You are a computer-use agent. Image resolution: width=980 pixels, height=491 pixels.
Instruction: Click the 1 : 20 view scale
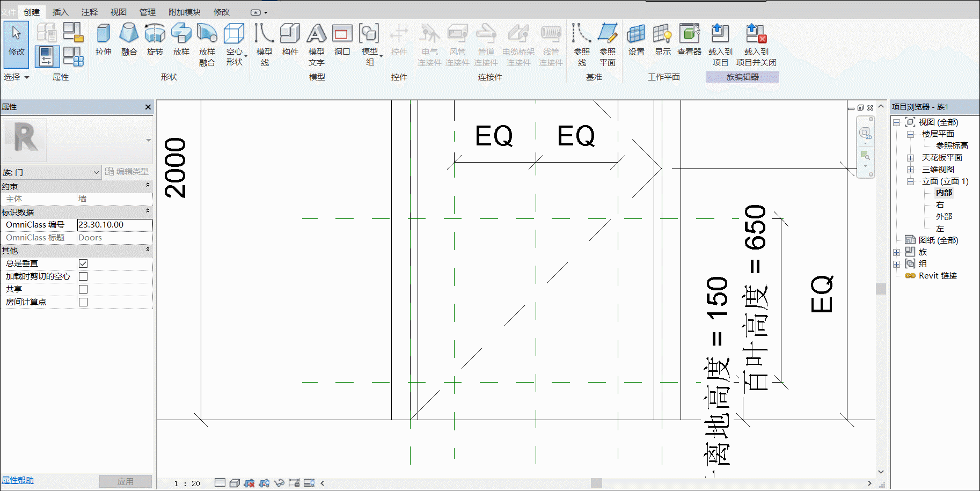pyautogui.click(x=187, y=483)
